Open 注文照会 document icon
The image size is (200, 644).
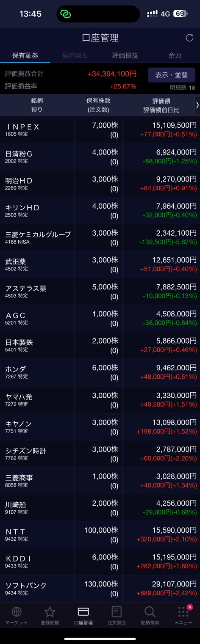tap(117, 611)
